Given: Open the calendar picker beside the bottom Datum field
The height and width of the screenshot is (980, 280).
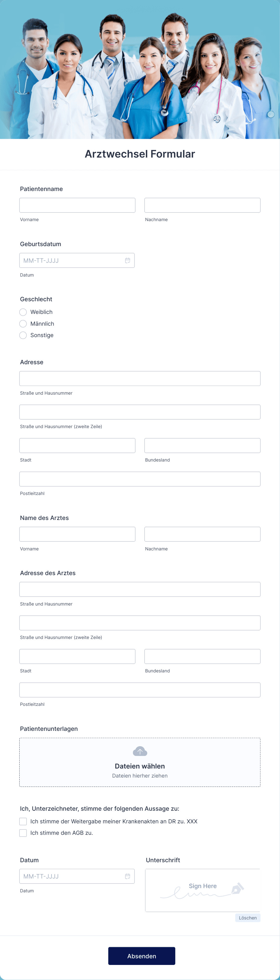Looking at the screenshot, I should pyautogui.click(x=128, y=876).
